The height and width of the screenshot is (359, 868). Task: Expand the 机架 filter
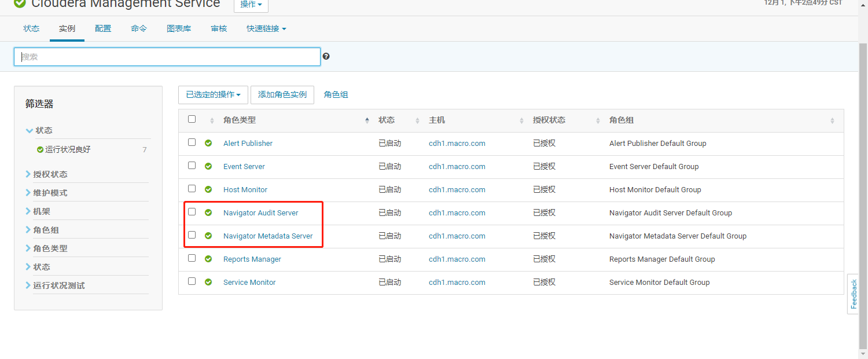38,211
